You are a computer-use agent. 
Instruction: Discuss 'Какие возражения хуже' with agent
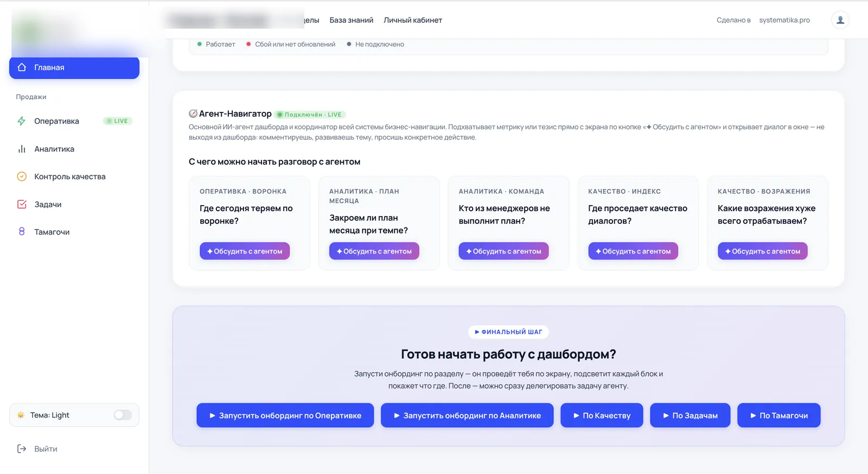click(x=763, y=251)
